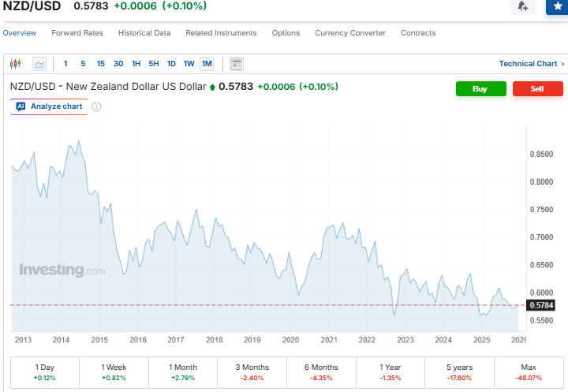Select the 6 Months range cell
The image size is (568, 392).
pyautogui.click(x=321, y=372)
